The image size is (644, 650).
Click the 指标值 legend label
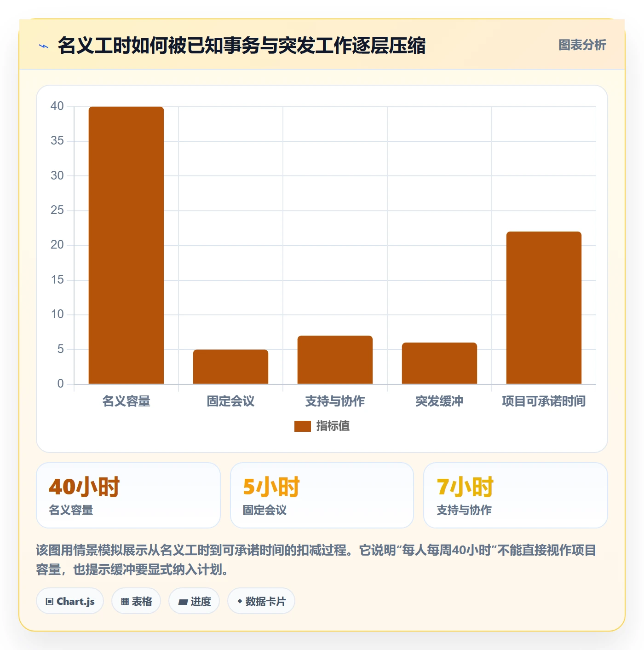tap(333, 426)
